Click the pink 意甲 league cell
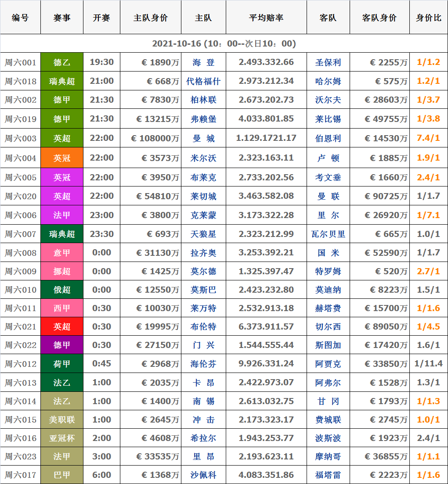Screen dimensions: 448x484 62,253
